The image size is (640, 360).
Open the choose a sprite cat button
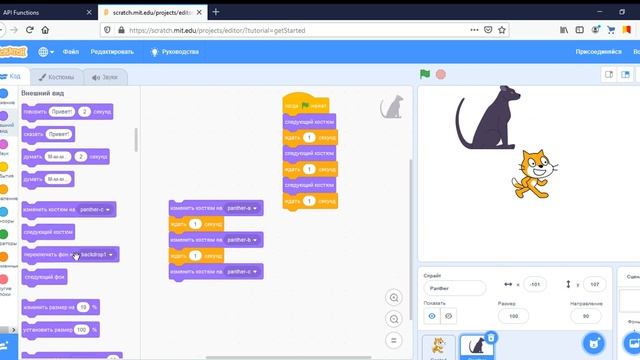(593, 343)
